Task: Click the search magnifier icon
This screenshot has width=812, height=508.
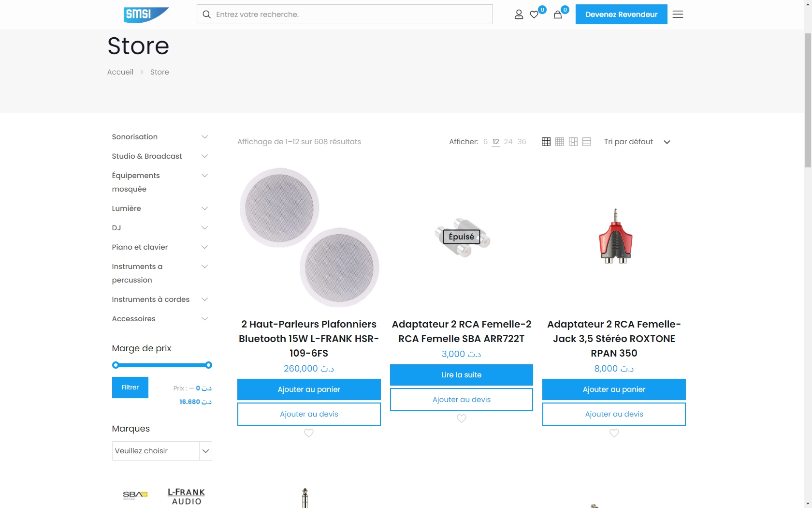Action: tap(206, 15)
